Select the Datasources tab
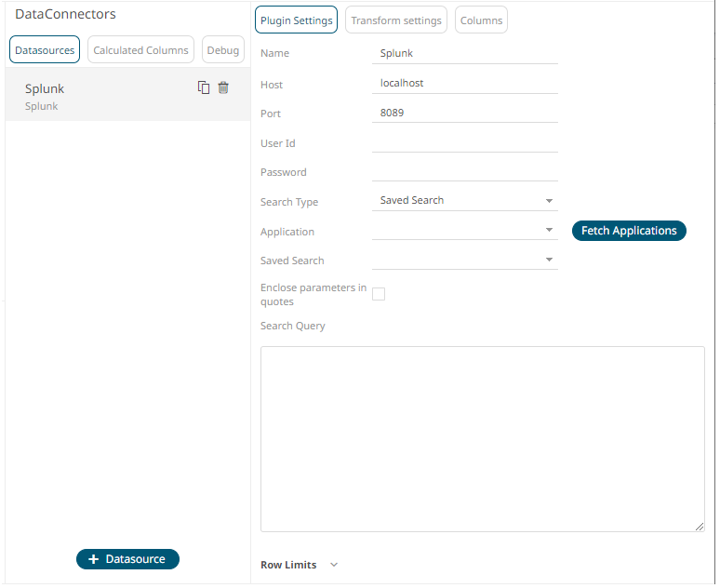720x588 pixels. tap(45, 49)
